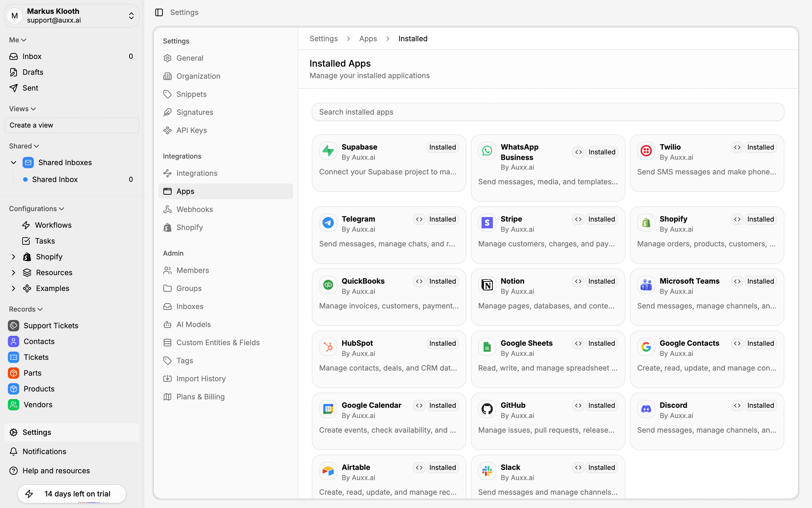Expand the Shopify item under Configurations

click(x=14, y=257)
